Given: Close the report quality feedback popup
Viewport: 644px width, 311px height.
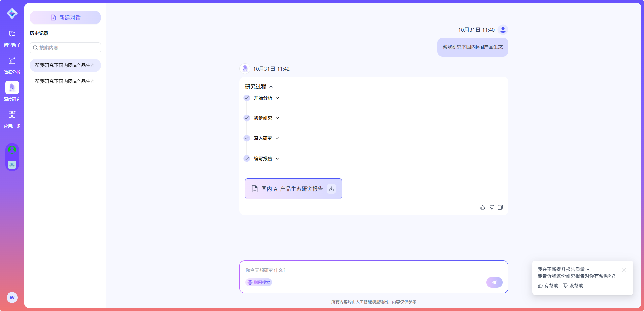Looking at the screenshot, I should point(624,270).
